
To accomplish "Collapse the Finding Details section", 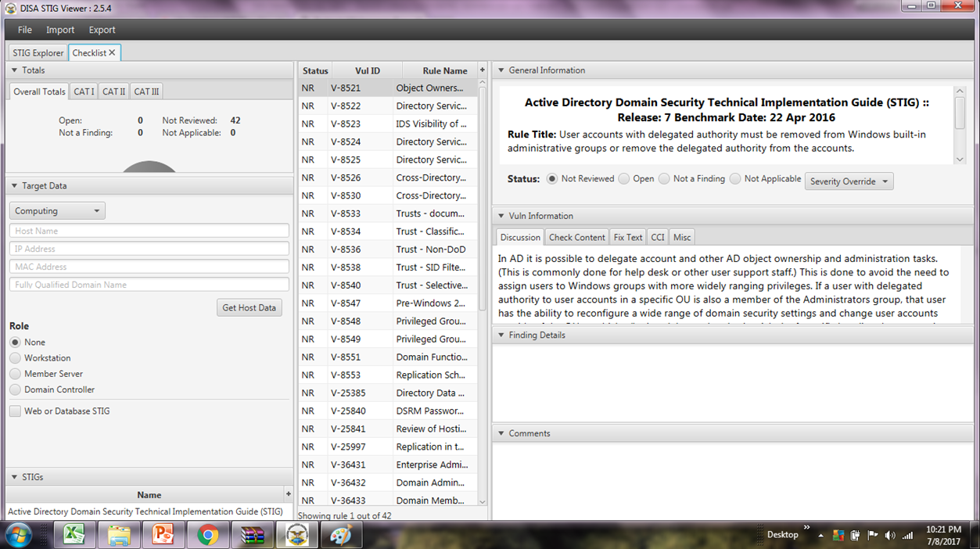I will pyautogui.click(x=502, y=335).
